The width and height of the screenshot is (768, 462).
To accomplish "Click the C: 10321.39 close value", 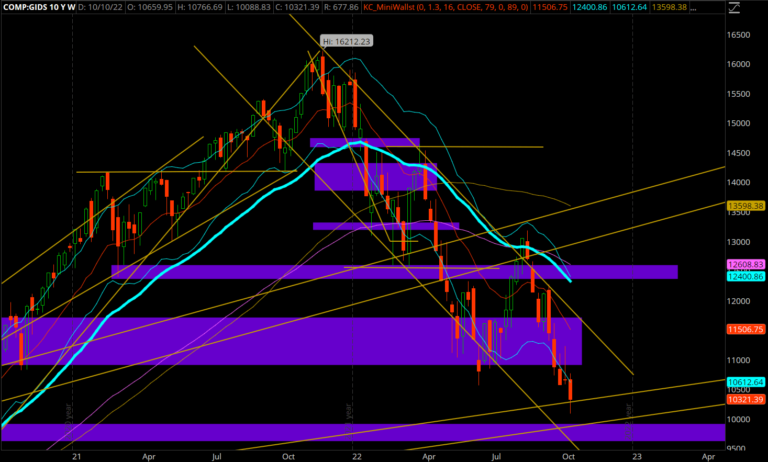I will tap(297, 7).
